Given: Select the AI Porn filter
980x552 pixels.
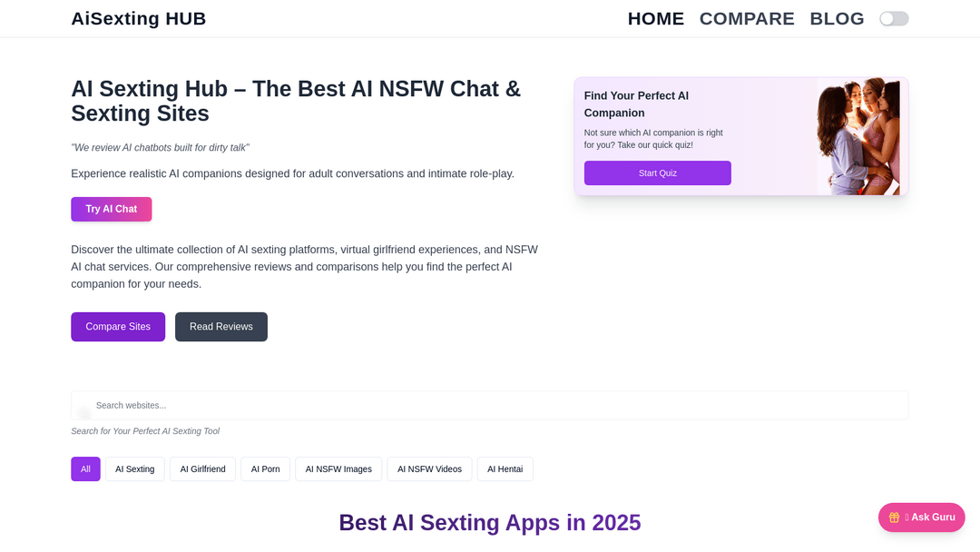Looking at the screenshot, I should [x=266, y=468].
